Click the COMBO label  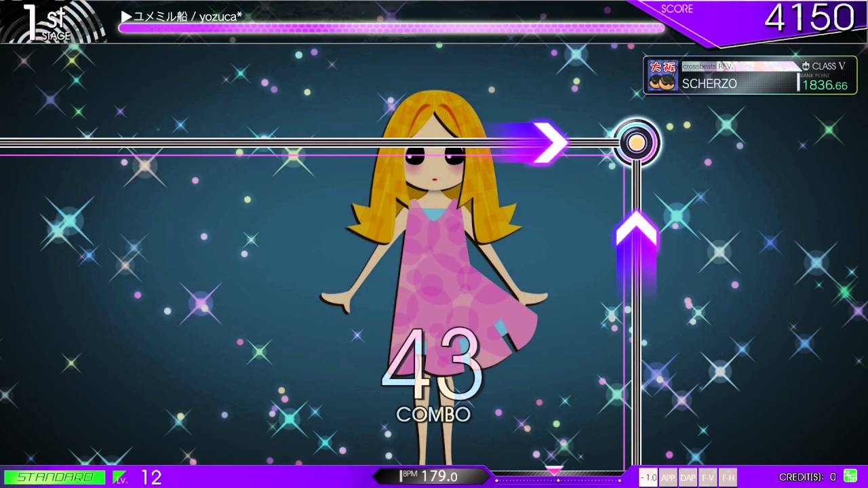pos(433,415)
